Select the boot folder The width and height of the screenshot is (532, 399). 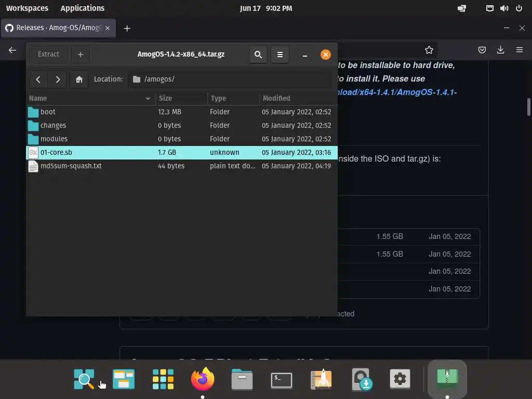182,112
